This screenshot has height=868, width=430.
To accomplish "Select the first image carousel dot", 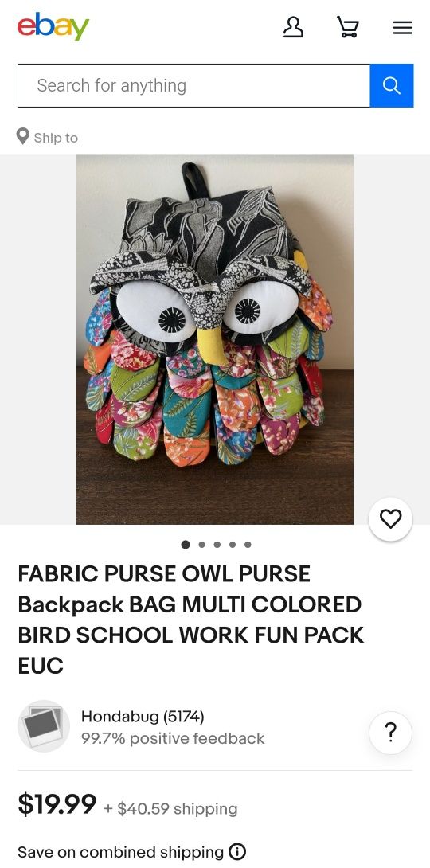I will [x=186, y=544].
